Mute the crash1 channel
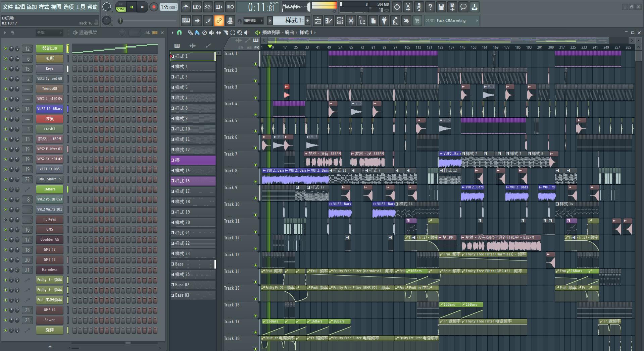The height and width of the screenshot is (351, 644). pos(5,129)
